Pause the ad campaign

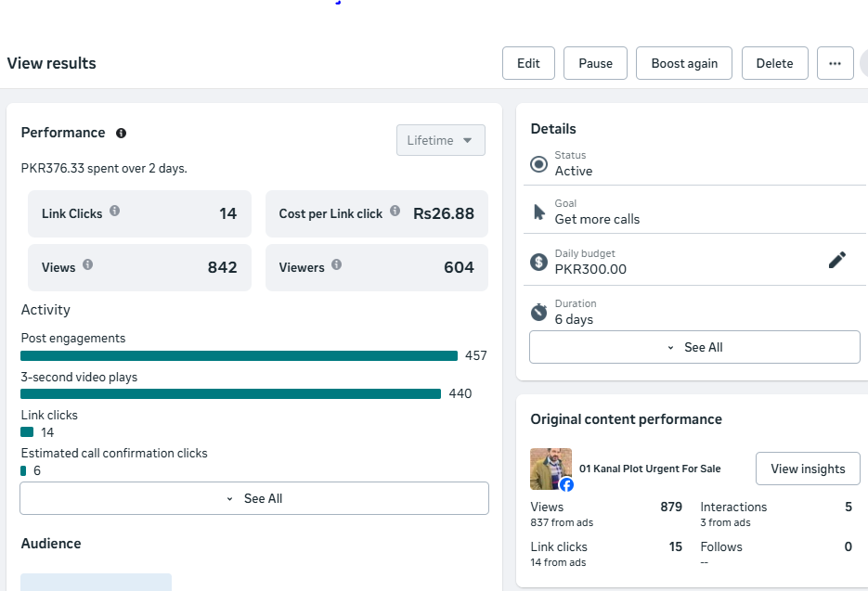click(x=595, y=63)
